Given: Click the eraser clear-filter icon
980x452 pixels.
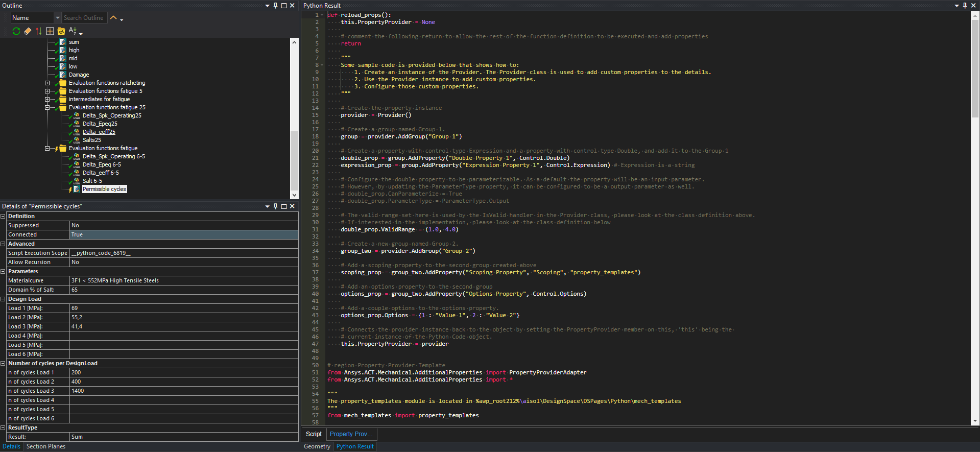Looking at the screenshot, I should pos(28,31).
